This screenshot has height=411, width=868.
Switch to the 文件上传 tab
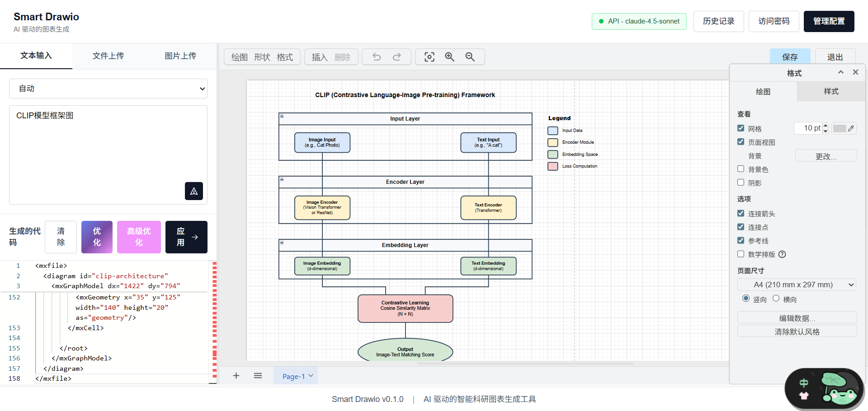108,56
